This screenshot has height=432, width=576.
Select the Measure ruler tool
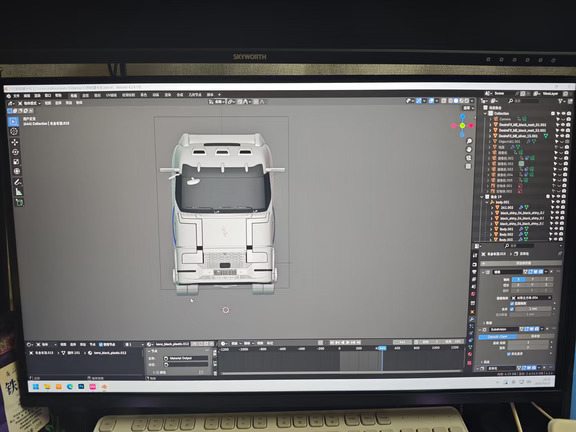coord(18,191)
